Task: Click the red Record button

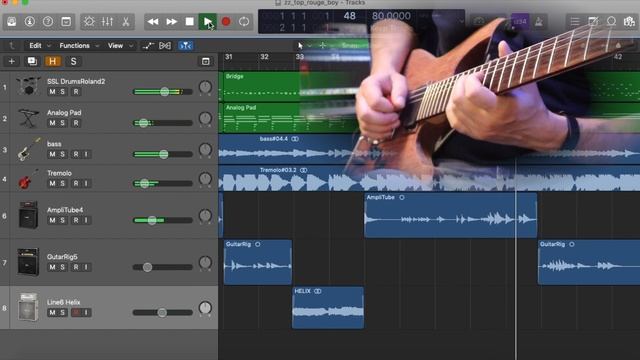Action: (226, 22)
